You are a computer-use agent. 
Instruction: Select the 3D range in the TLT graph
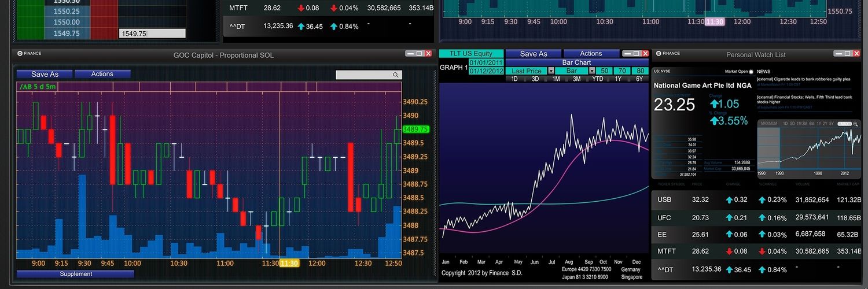click(535, 79)
